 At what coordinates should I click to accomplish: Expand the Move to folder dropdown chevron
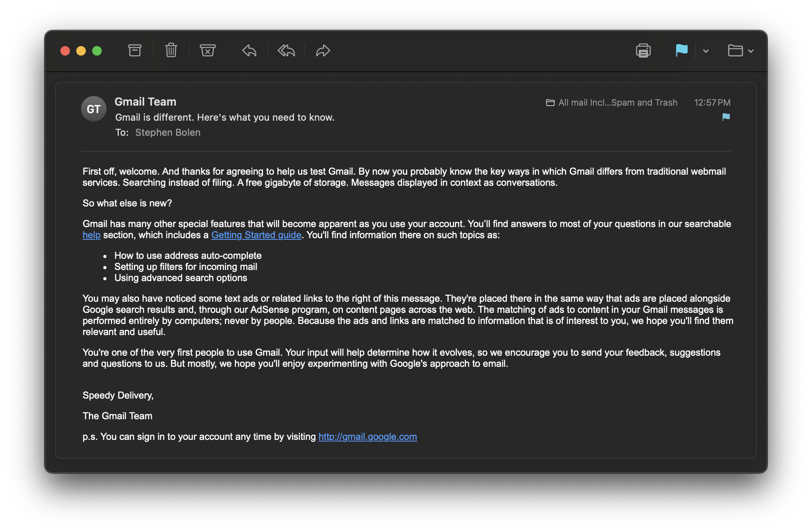pos(751,51)
